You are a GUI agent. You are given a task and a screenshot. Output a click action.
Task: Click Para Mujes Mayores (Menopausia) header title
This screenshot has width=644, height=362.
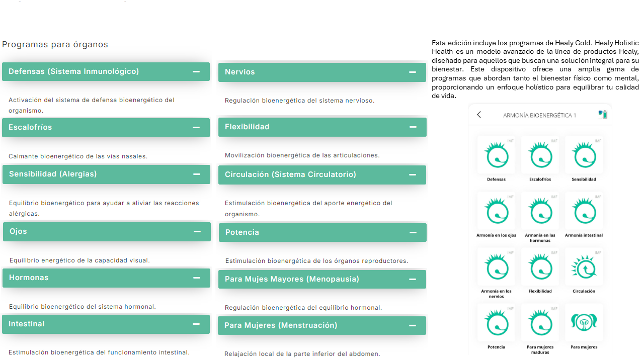[x=292, y=279]
